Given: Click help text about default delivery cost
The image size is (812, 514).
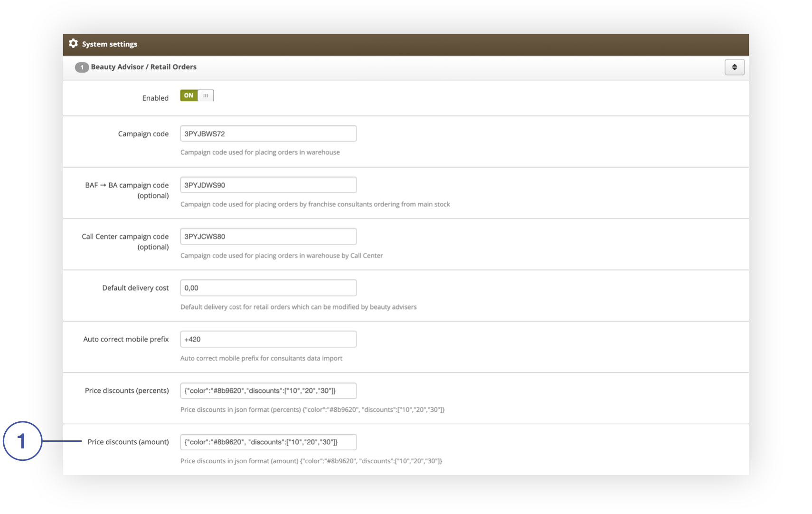Looking at the screenshot, I should click(x=298, y=307).
